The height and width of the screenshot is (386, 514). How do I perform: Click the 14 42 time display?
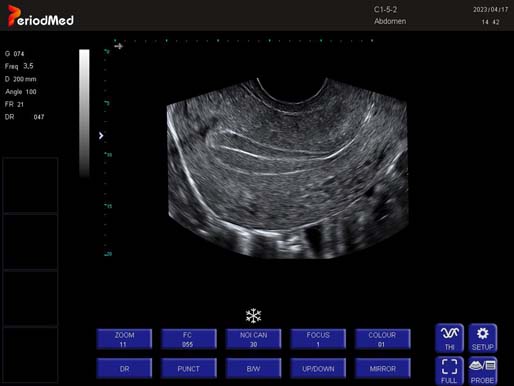490,22
